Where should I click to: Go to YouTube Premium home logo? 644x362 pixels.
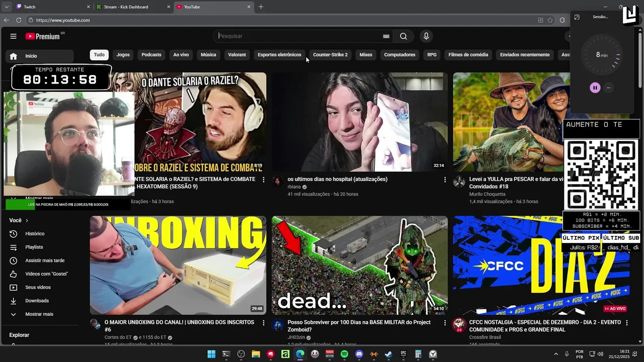pos(43,36)
